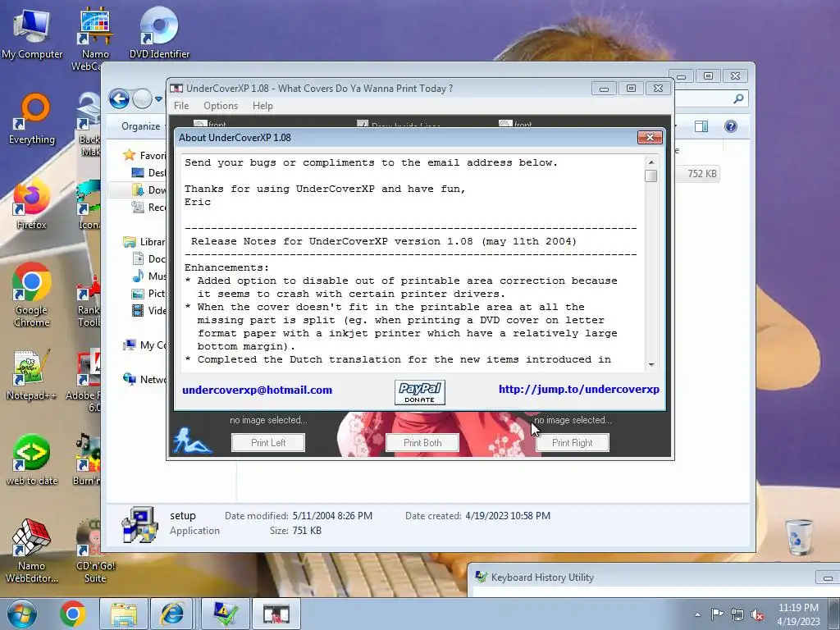Viewport: 840px width, 630px height.
Task: Click the Explorer back arrow button
Action: coord(119,98)
